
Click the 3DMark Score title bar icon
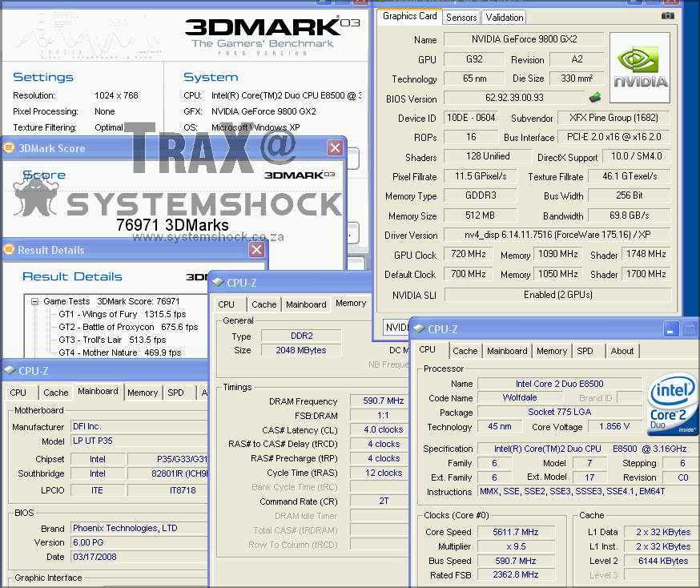point(9,147)
